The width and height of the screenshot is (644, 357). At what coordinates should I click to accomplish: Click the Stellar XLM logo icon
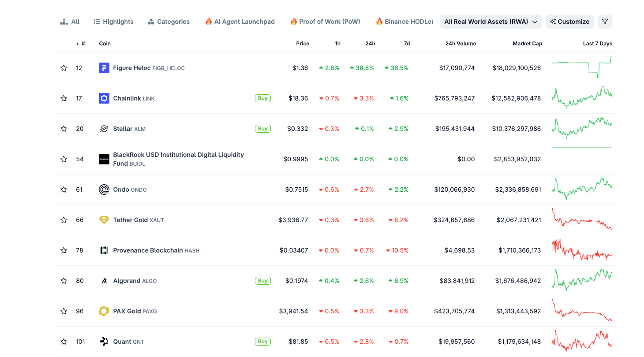(x=104, y=129)
